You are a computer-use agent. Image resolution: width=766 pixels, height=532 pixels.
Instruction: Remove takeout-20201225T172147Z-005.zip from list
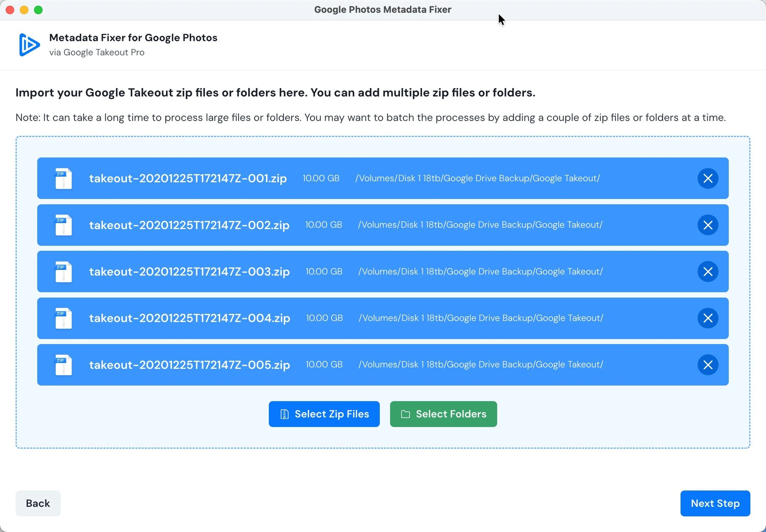point(708,365)
